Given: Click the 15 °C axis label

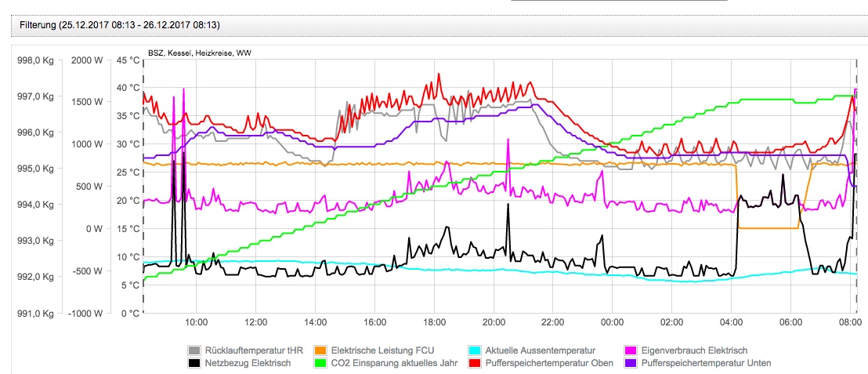Looking at the screenshot, I should (128, 228).
